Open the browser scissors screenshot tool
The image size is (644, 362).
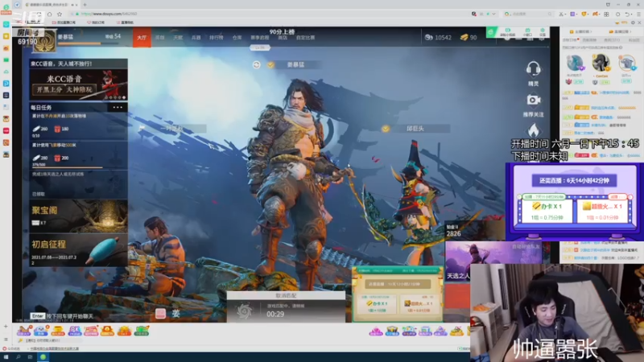tap(561, 14)
